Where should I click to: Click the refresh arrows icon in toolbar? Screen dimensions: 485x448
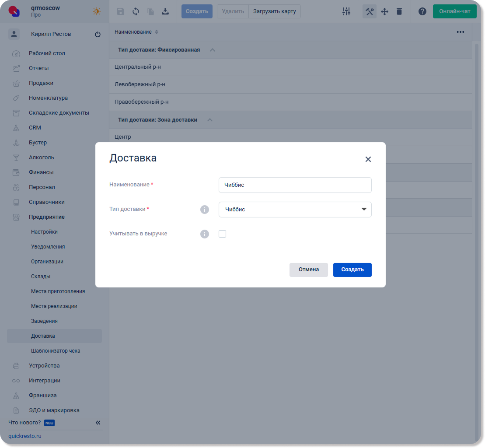click(136, 11)
